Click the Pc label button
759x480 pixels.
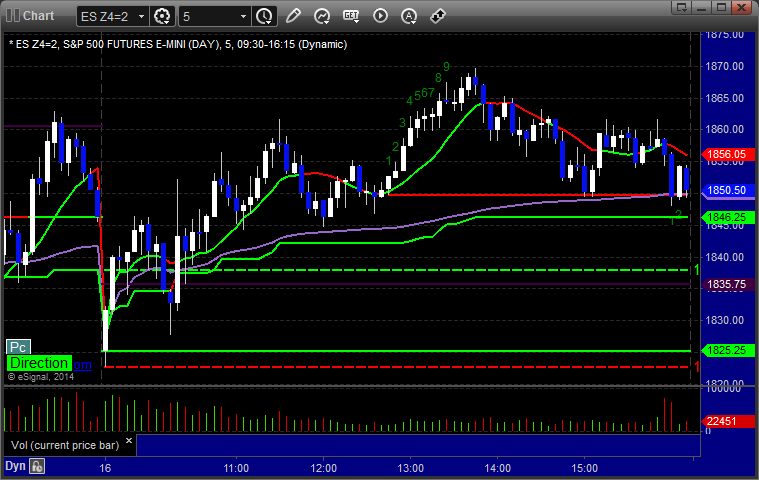pyautogui.click(x=18, y=347)
